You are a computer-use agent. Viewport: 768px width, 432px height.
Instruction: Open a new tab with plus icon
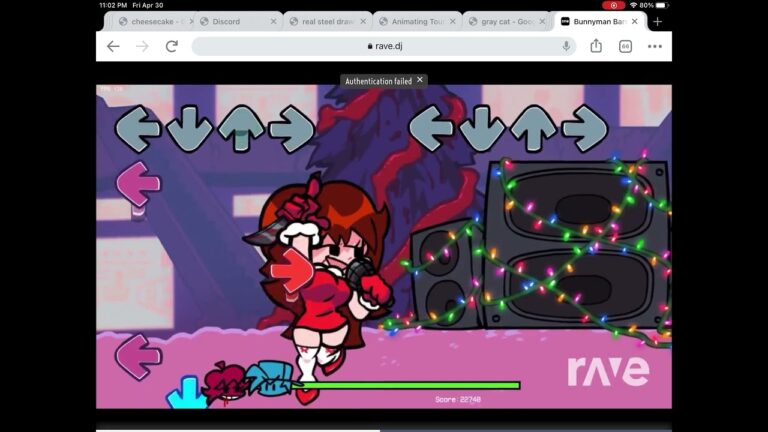tap(657, 22)
